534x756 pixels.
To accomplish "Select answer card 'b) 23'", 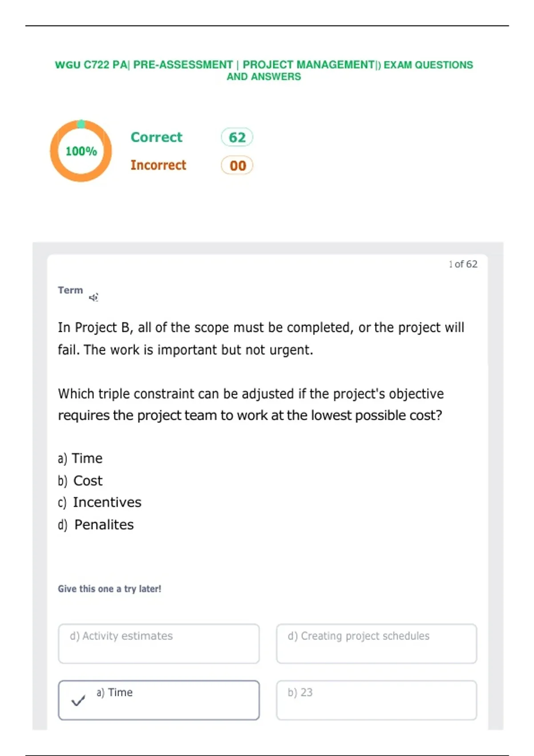I will [376, 700].
